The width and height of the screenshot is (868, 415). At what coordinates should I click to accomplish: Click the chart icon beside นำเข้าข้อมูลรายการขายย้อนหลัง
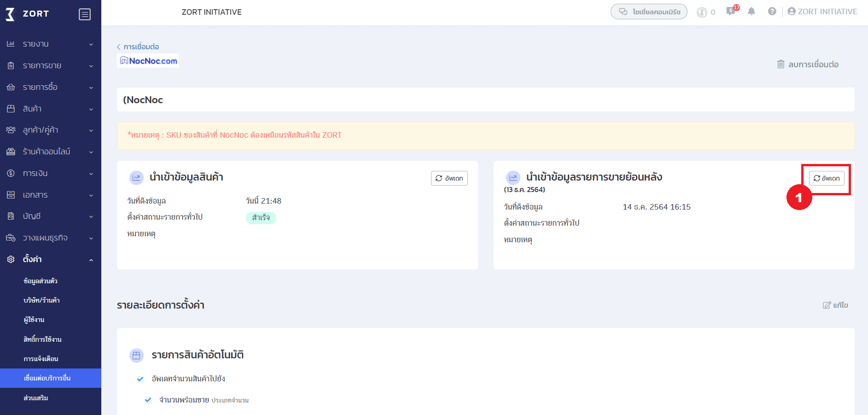(x=513, y=177)
